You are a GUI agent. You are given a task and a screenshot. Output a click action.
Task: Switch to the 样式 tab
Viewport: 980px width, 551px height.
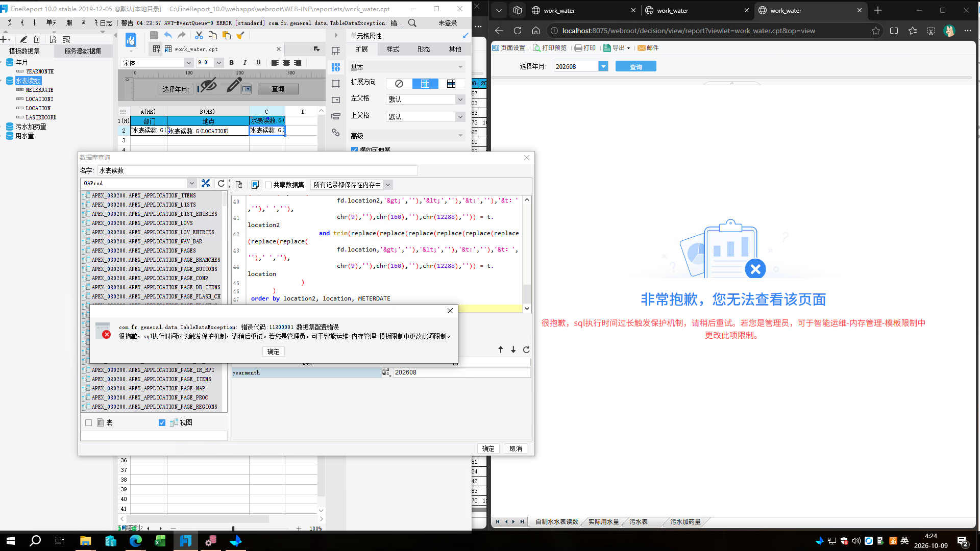point(393,49)
